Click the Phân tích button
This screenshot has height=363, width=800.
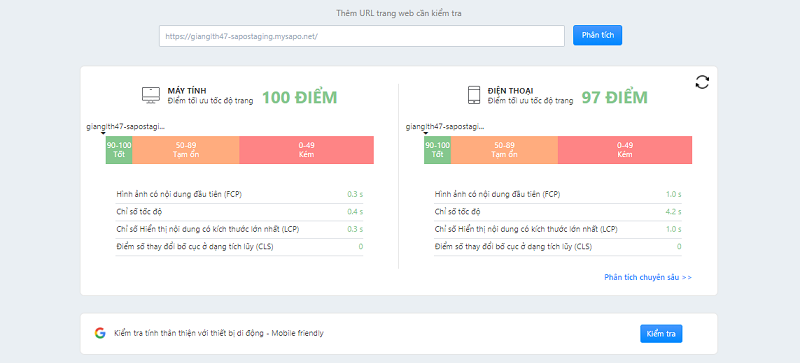[597, 35]
